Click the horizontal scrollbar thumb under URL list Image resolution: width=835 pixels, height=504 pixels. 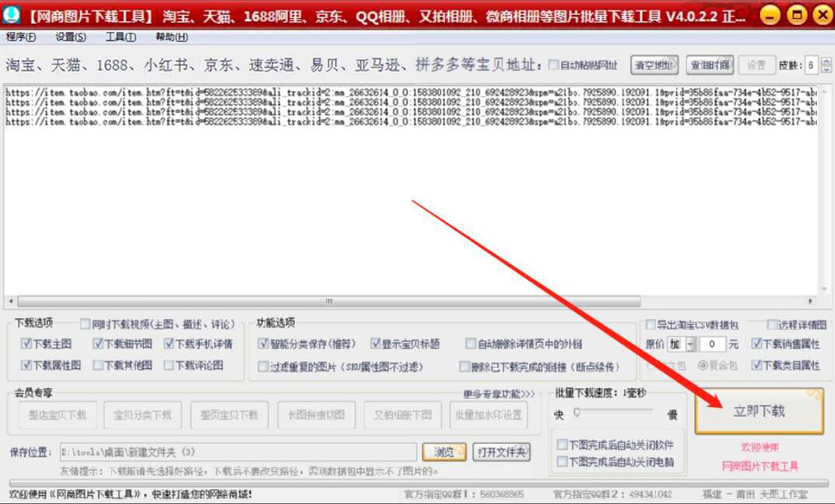pos(328,301)
